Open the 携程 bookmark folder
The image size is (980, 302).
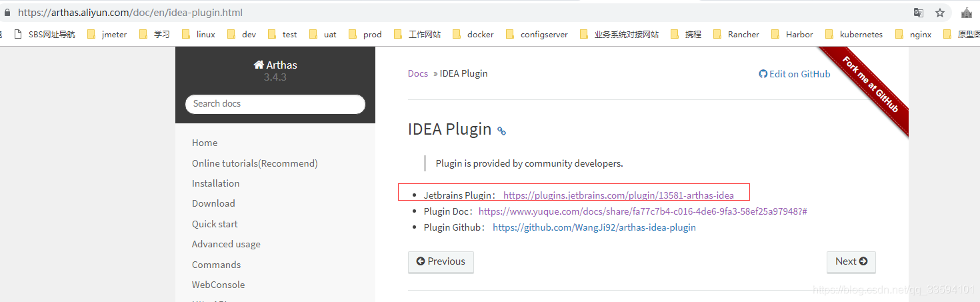tap(686, 34)
